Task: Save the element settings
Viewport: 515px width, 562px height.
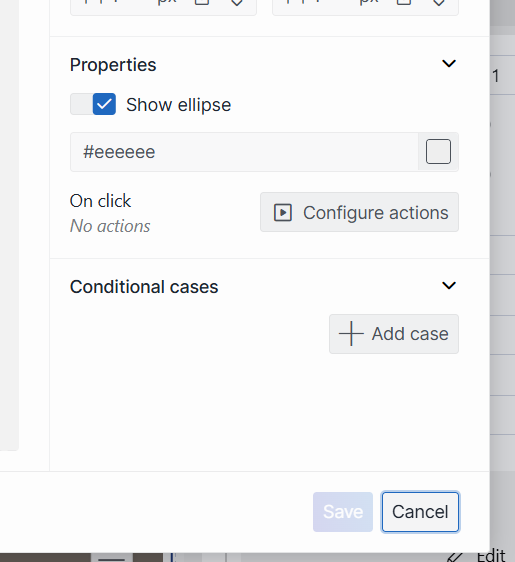Action: pyautogui.click(x=343, y=512)
